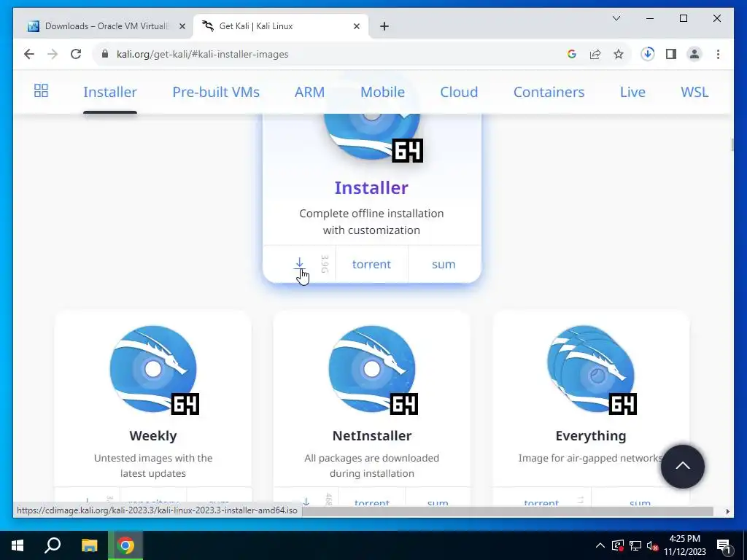This screenshot has height=560, width=747.
Task: Toggle Chrome side panel
Action: point(671,54)
